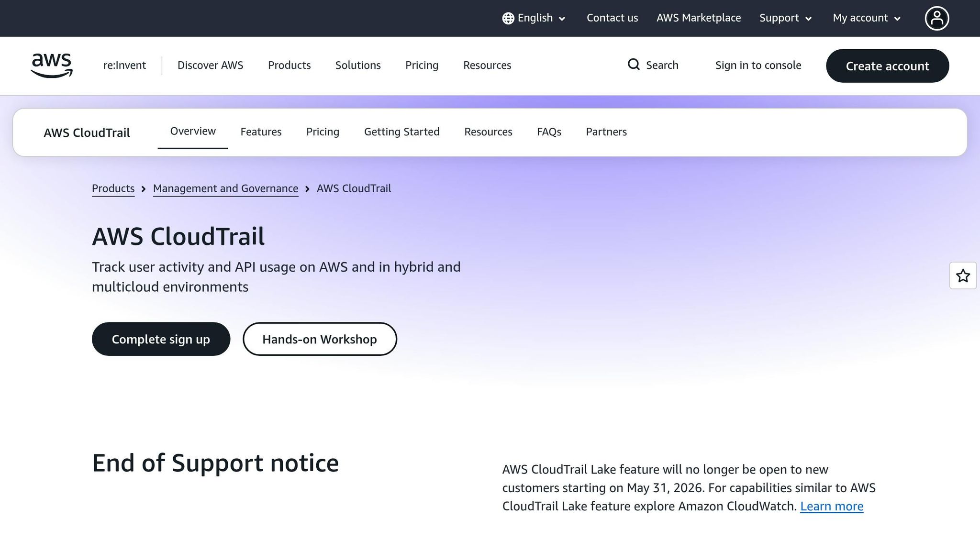Open Resources in the main navigation
980x551 pixels.
(x=487, y=66)
